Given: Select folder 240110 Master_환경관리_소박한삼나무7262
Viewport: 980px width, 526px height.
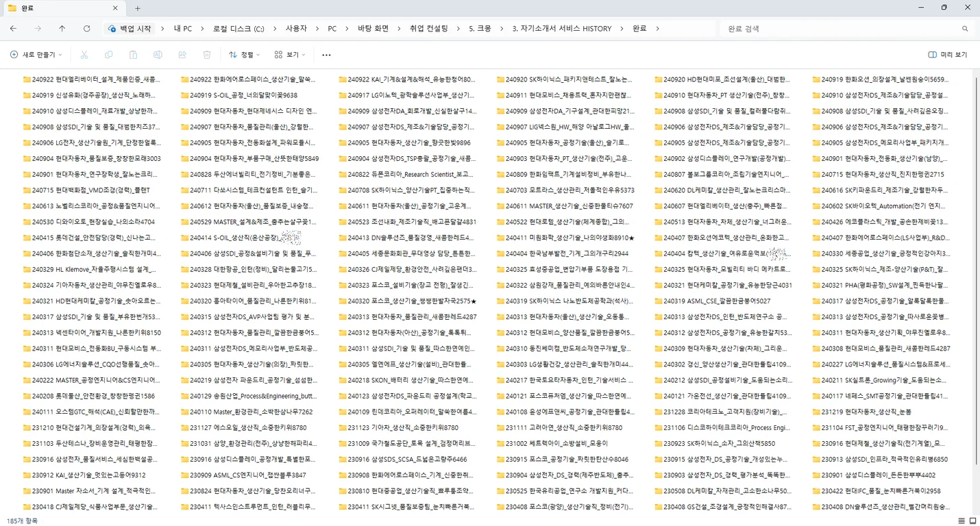Looking at the screenshot, I should pyautogui.click(x=246, y=412).
